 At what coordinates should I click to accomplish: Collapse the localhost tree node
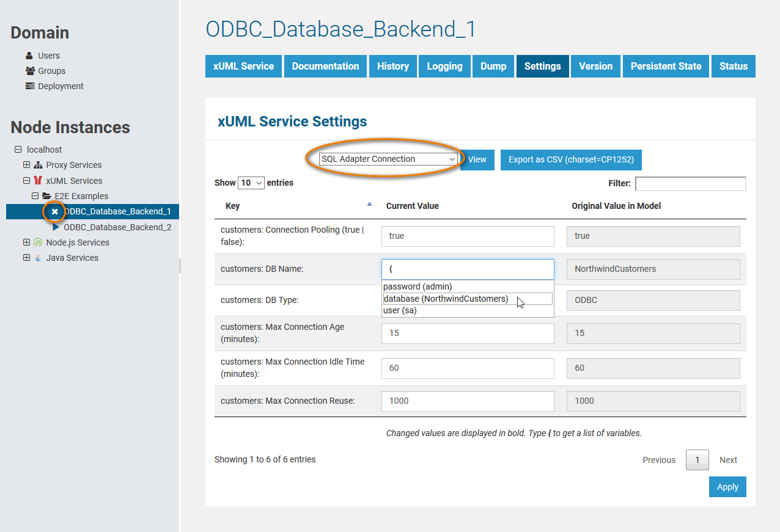pos(18,150)
